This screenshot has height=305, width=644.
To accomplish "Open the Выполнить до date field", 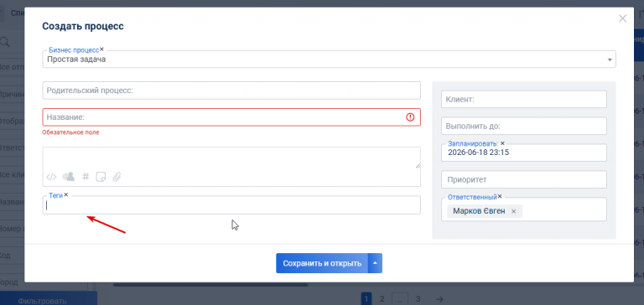I will pyautogui.click(x=524, y=126).
